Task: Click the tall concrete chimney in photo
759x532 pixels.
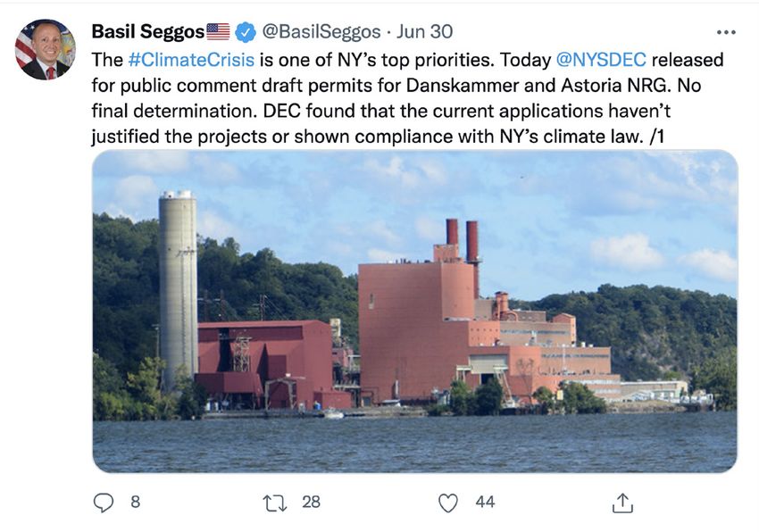Action: coord(178,286)
